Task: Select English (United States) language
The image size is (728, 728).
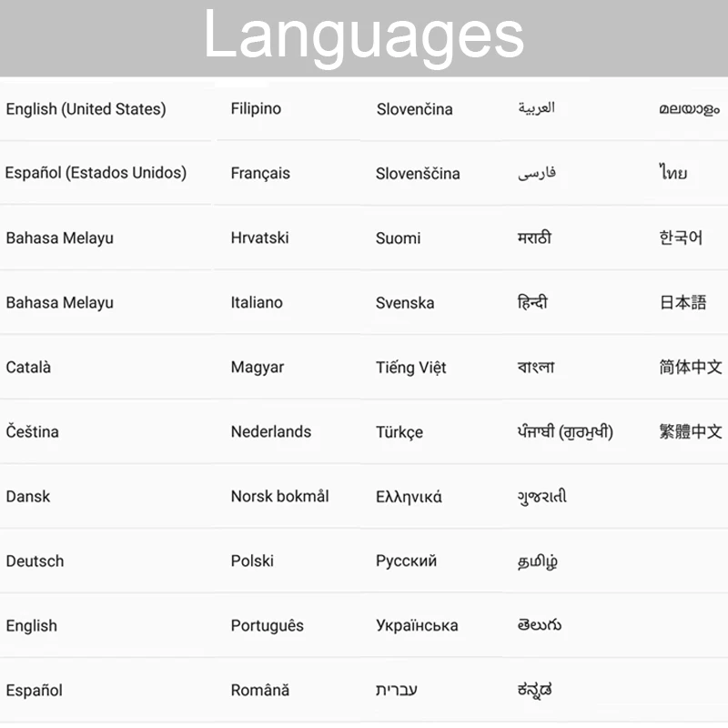Action: pos(86,109)
